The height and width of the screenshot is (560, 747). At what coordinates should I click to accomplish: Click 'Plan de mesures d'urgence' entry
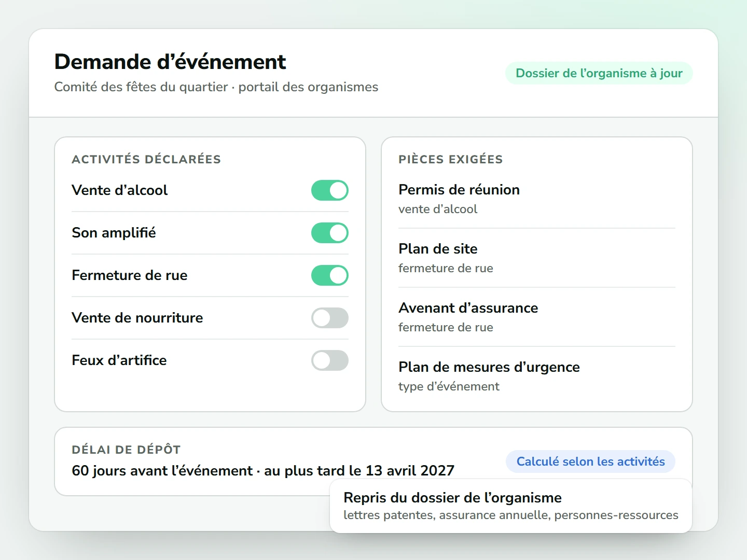point(537,376)
